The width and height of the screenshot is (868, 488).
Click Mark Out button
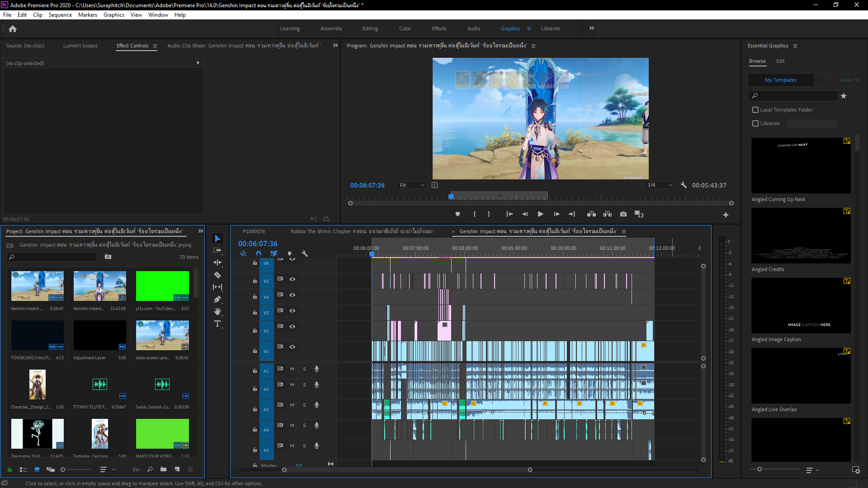point(489,214)
